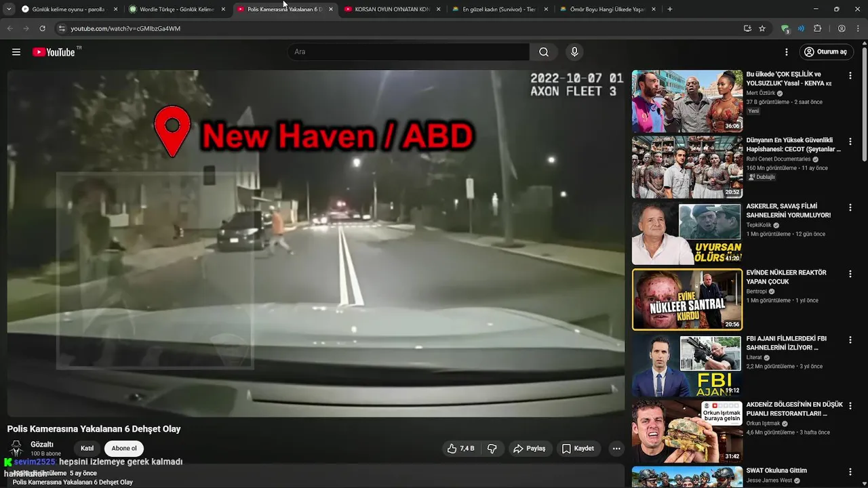Open the Mert Öztürk channel link
Image resolution: width=868 pixels, height=488 pixels.
761,93
